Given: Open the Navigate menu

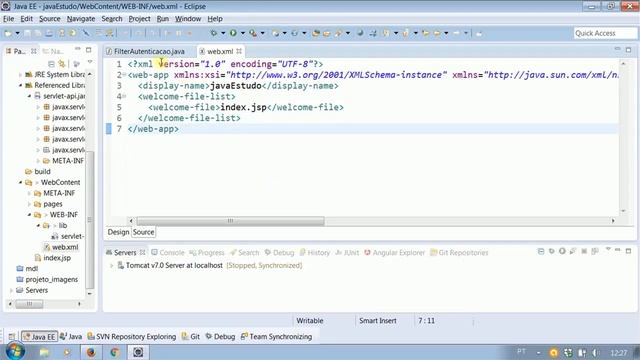Looking at the screenshot, I should pyautogui.click(x=81, y=19).
